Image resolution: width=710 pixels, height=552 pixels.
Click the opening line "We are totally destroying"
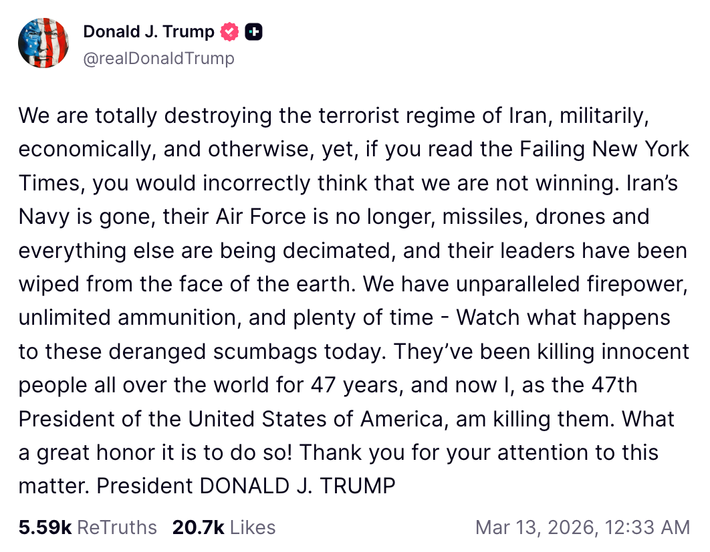[x=133, y=114]
